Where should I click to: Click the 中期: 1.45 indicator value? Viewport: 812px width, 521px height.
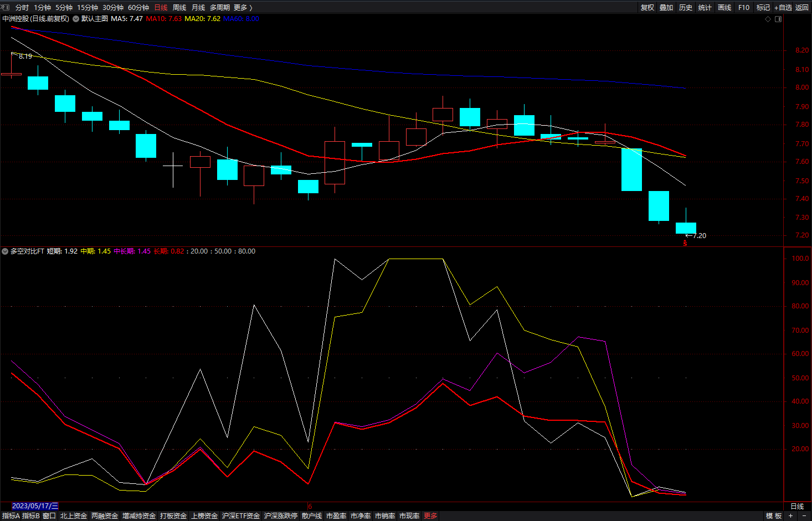[95, 251]
